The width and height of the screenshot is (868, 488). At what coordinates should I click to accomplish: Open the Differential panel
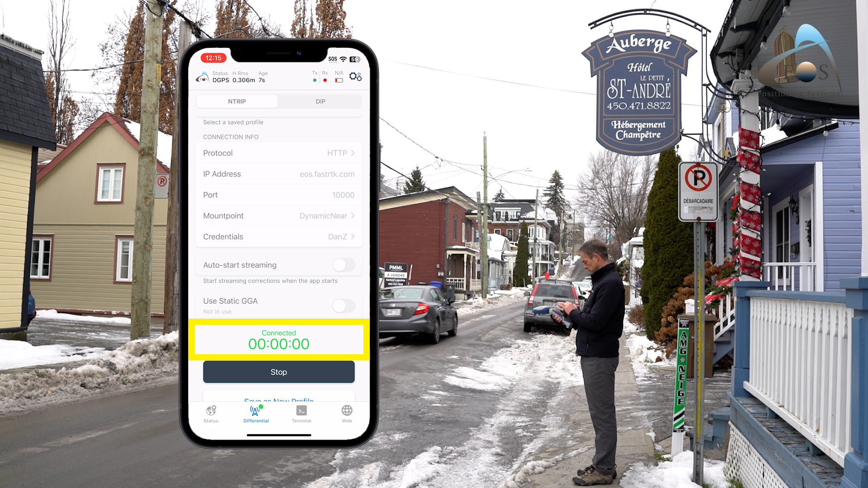pyautogui.click(x=256, y=413)
